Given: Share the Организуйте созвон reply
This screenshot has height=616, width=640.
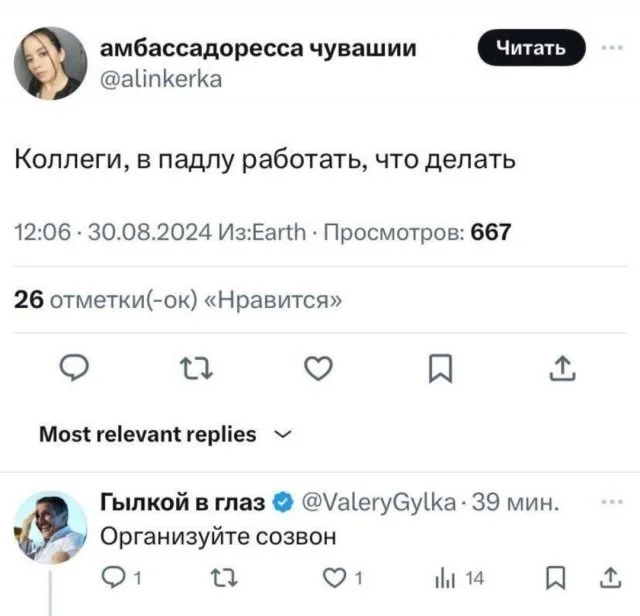Looking at the screenshot, I should click(610, 575).
